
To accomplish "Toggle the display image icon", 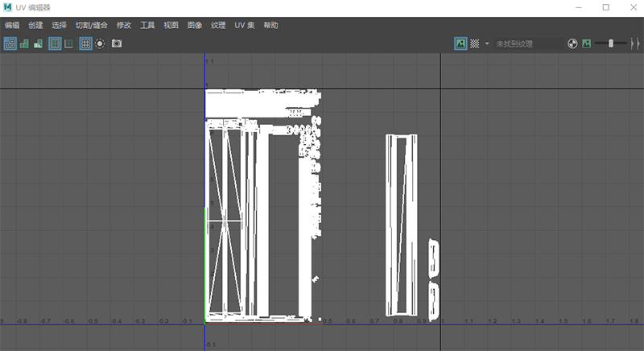I will (x=460, y=43).
